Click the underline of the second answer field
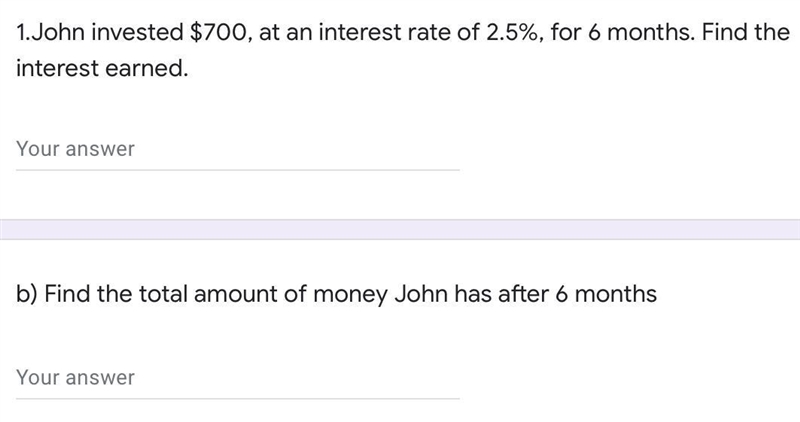 (x=238, y=399)
